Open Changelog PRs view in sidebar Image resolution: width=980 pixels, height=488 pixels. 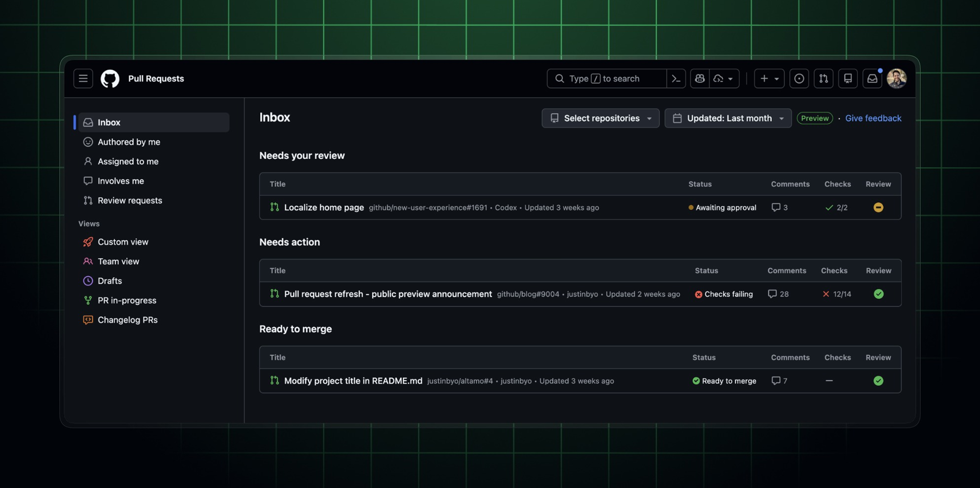click(x=127, y=320)
